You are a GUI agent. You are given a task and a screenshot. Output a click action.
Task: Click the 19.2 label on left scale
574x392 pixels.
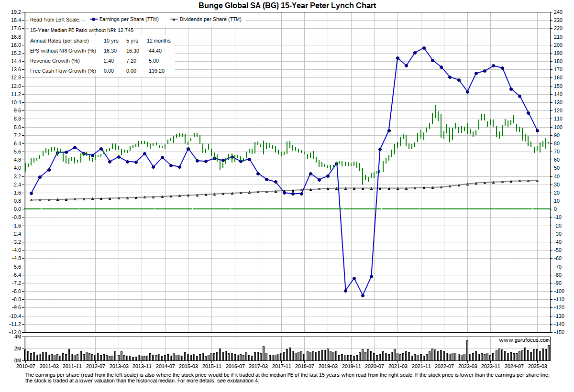pyautogui.click(x=17, y=12)
